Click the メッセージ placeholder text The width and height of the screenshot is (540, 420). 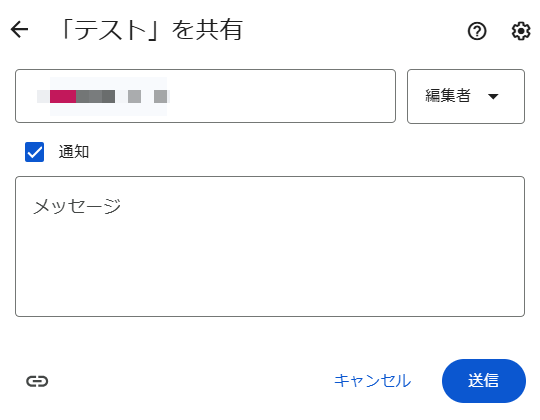(x=77, y=207)
